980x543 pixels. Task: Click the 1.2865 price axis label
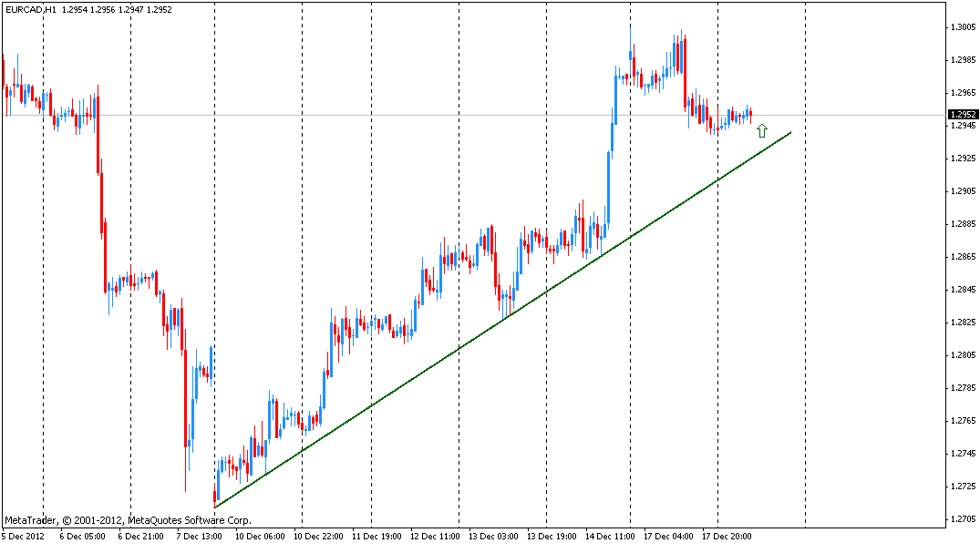(963, 257)
